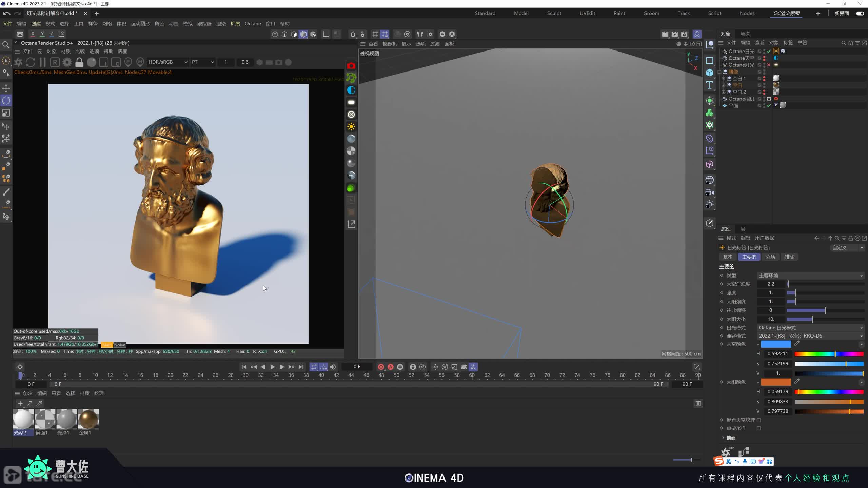Screen dimensions: 868x488
Task: Select the Move tool in left toolbar
Action: click(6, 88)
